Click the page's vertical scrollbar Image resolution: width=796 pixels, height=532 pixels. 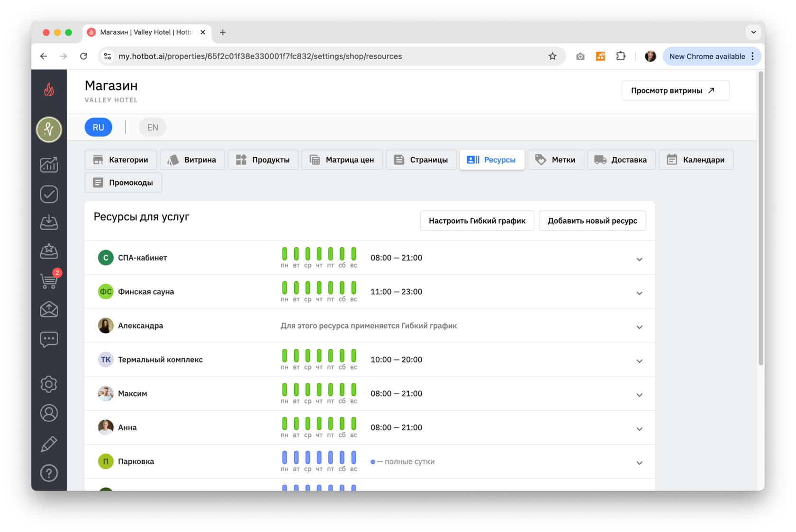click(761, 218)
